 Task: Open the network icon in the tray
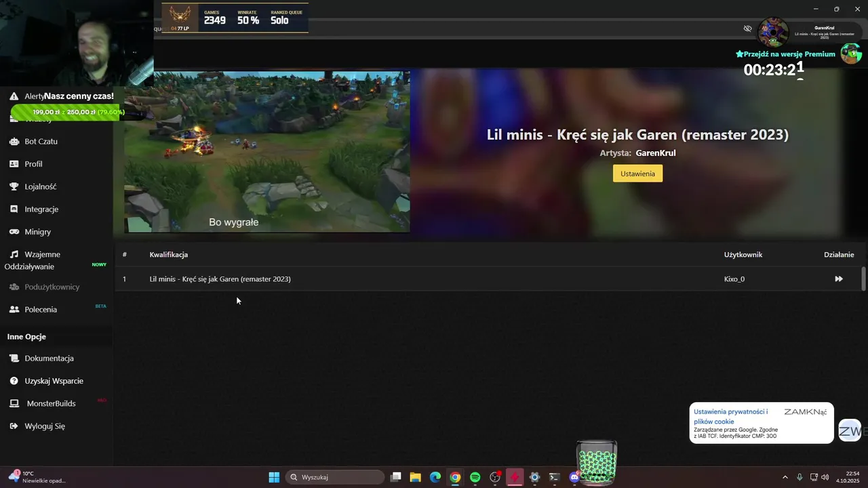pos(814,477)
